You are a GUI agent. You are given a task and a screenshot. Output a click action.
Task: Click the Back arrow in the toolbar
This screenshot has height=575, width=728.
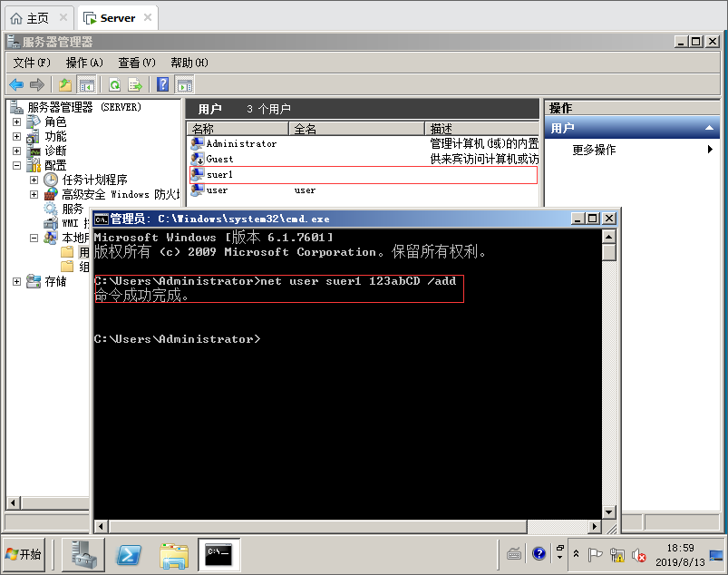coord(16,84)
